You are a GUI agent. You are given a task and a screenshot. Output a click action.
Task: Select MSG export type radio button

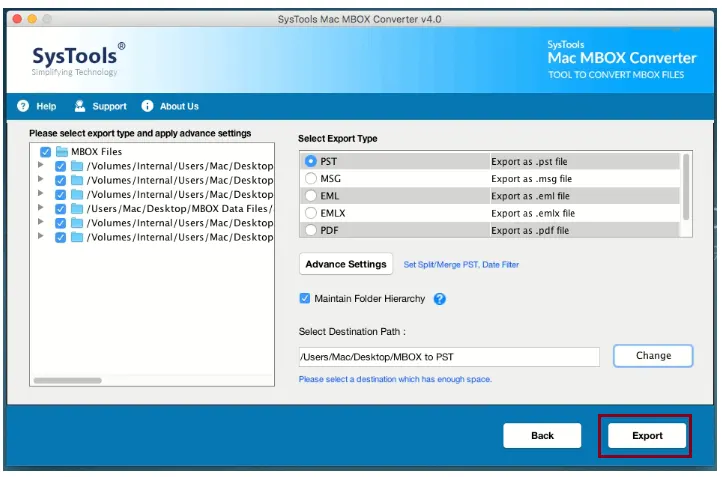tap(311, 179)
